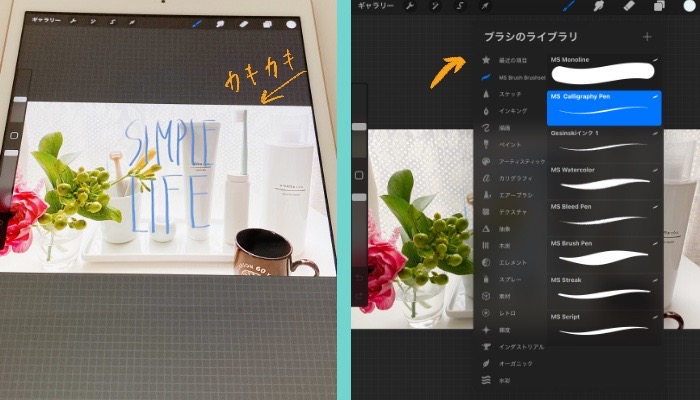The image size is (700, 400).
Task: Click opacity slider handle on left iPad sidebar
Action: click(x=11, y=153)
